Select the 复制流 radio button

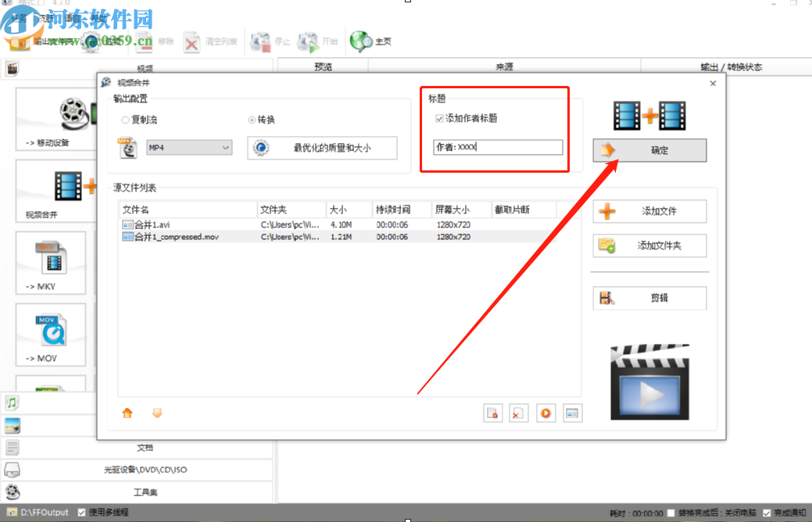tap(125, 120)
